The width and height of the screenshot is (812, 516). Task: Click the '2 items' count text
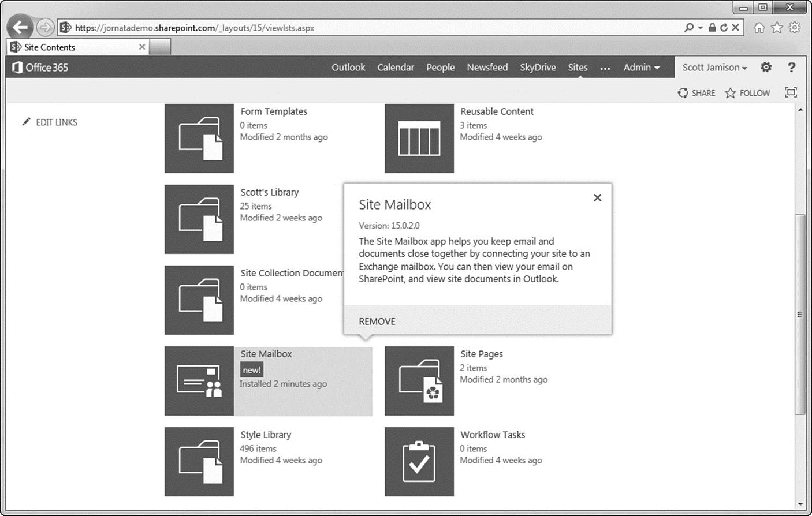[x=474, y=368]
